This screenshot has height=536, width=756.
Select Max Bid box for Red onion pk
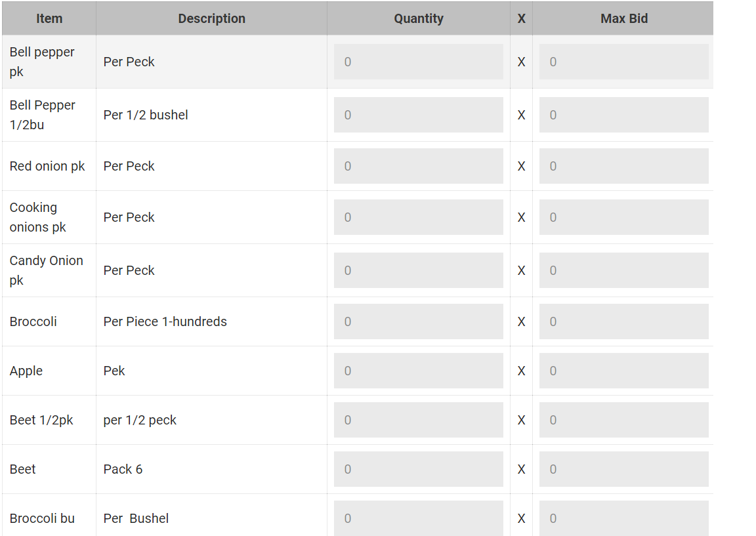(623, 166)
